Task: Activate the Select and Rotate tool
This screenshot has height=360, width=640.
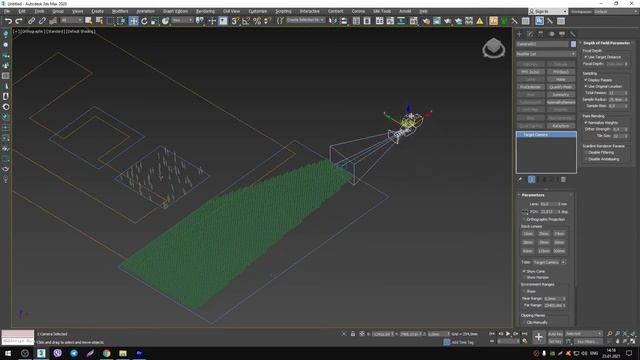Action: [x=144, y=20]
